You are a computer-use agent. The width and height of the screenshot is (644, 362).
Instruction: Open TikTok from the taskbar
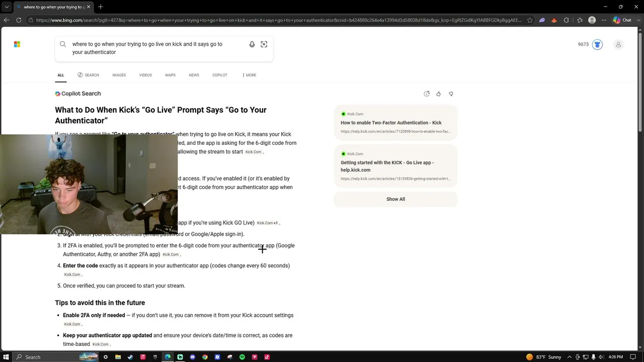coord(267,357)
